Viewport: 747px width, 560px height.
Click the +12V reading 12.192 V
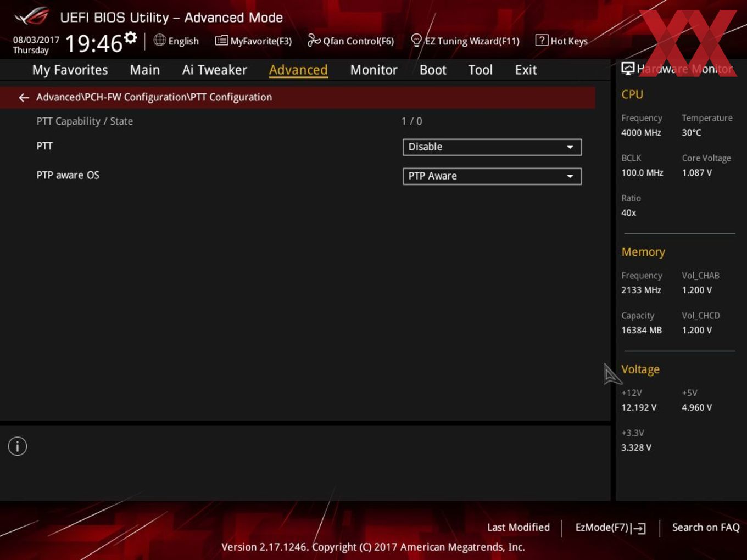pos(639,407)
